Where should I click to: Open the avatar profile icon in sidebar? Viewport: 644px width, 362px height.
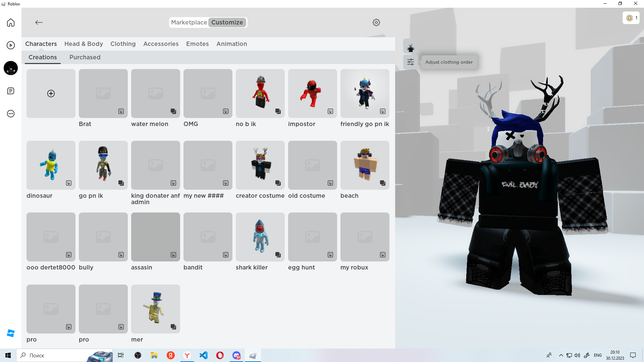pos(11,68)
